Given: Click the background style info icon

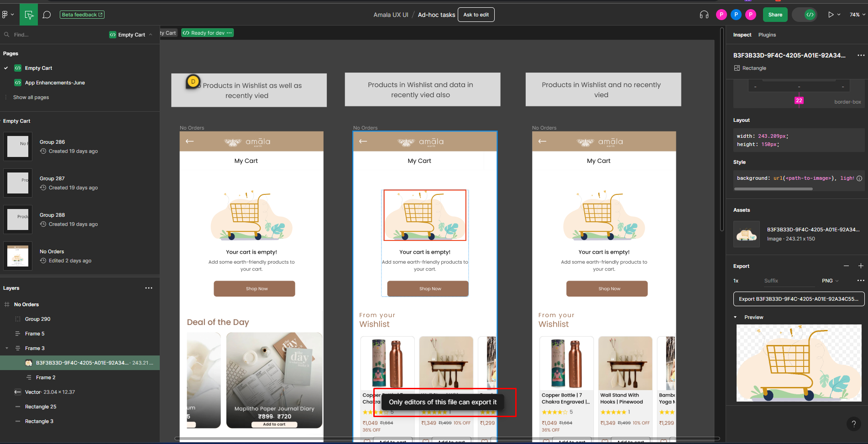Looking at the screenshot, I should [x=859, y=178].
